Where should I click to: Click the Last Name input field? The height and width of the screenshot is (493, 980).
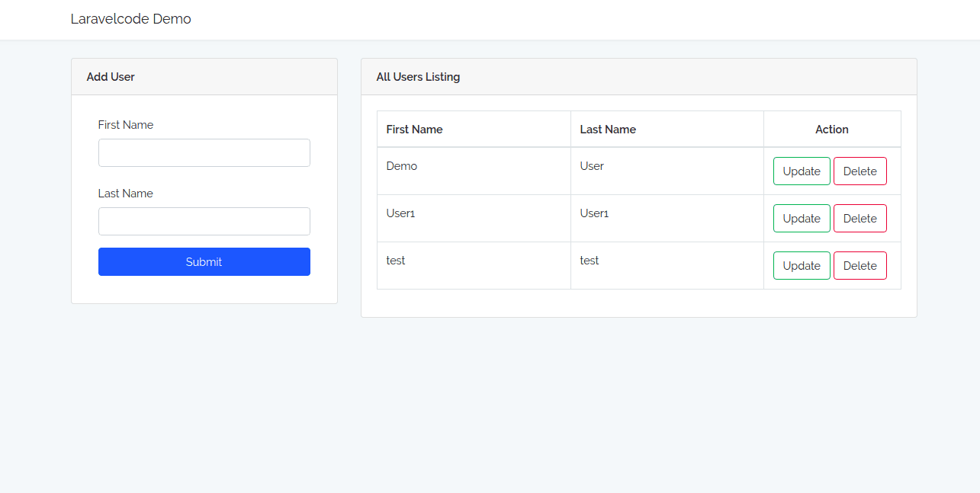204,221
